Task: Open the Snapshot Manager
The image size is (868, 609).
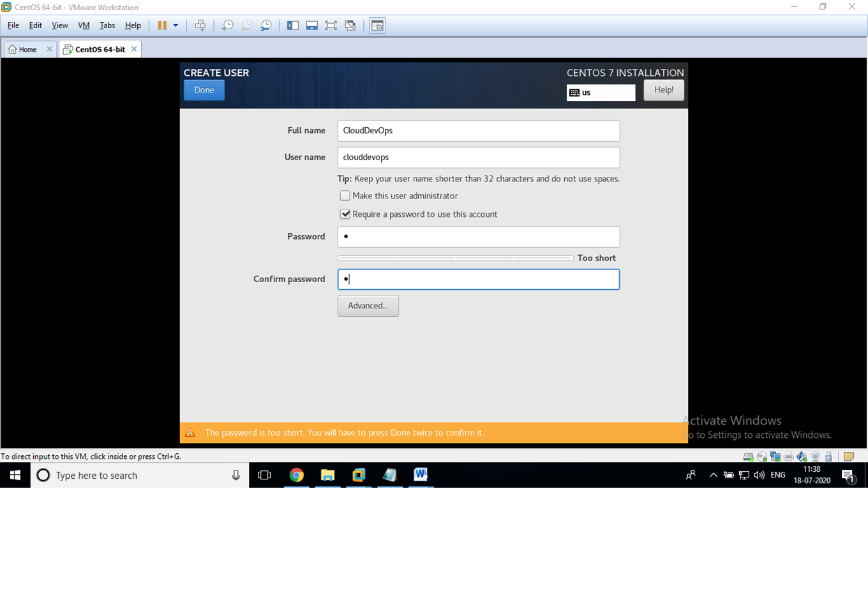Action: [x=267, y=26]
